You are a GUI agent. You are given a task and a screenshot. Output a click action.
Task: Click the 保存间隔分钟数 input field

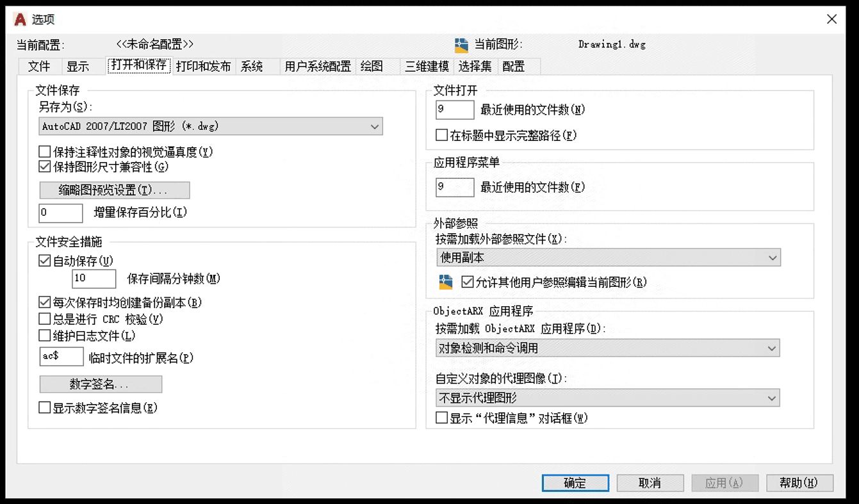pyautogui.click(x=94, y=279)
